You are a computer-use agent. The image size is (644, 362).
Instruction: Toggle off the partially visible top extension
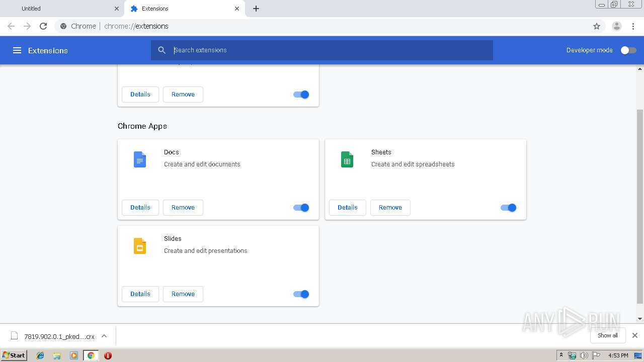pyautogui.click(x=301, y=95)
